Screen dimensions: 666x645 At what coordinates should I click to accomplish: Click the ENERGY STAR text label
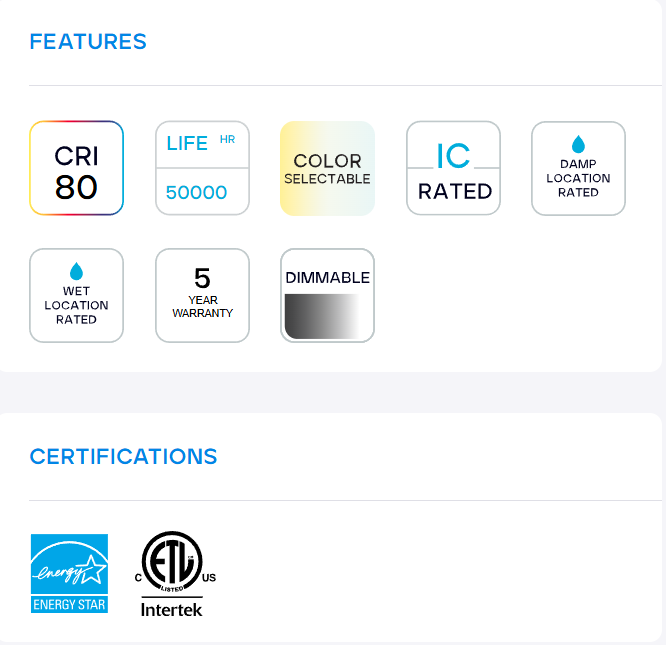pos(69,604)
